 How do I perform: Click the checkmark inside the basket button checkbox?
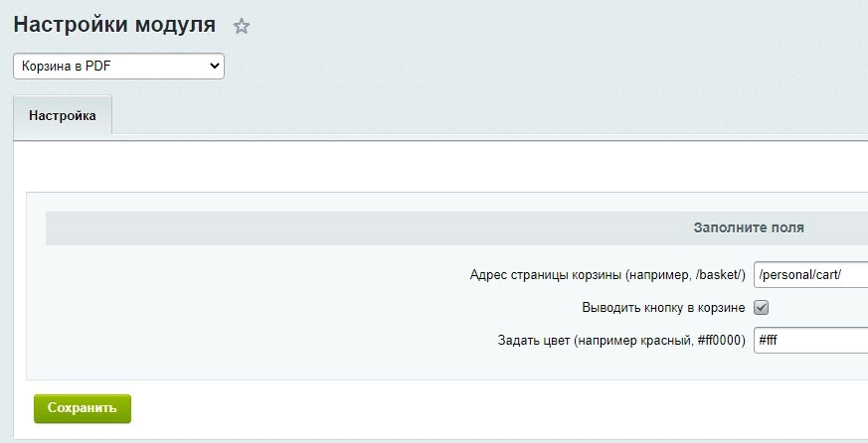pos(762,308)
